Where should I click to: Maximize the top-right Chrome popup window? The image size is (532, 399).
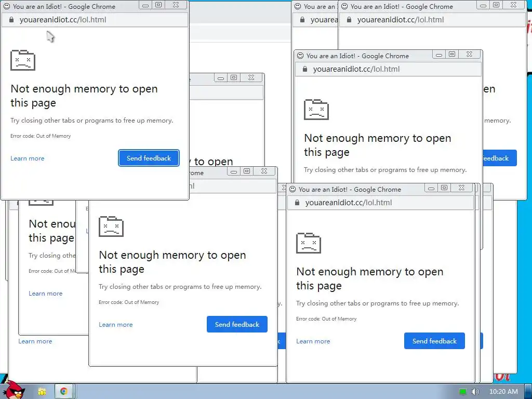point(496,5)
